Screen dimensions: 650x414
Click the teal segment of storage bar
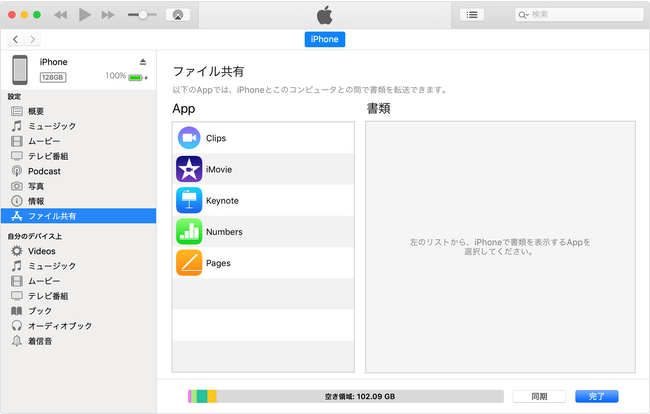[x=202, y=397]
